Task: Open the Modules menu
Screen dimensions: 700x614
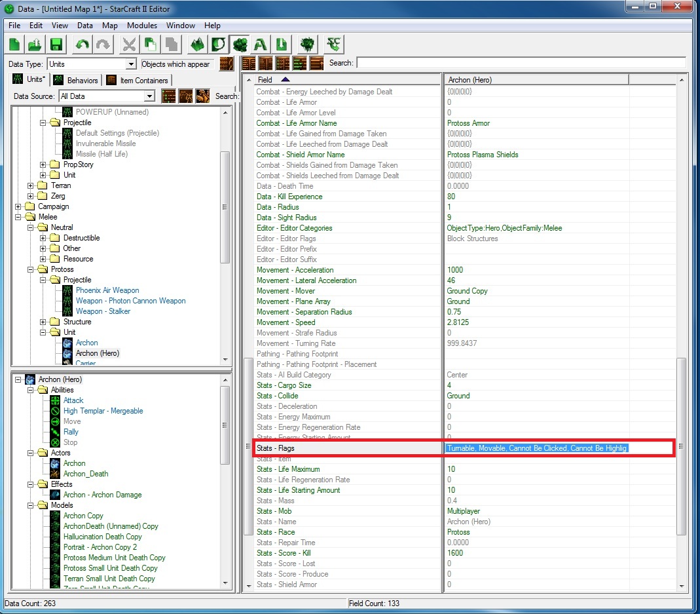Action: (x=142, y=26)
